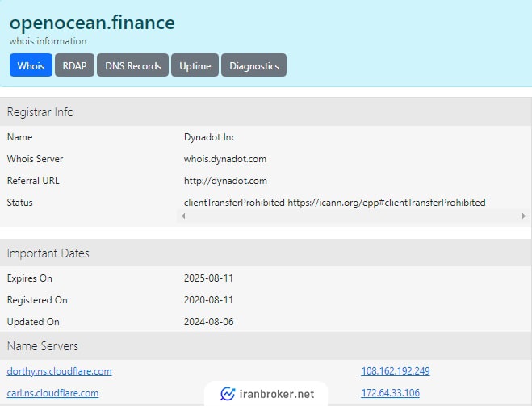
Task: Click the openocean.finance domain heading
Action: pos(92,23)
